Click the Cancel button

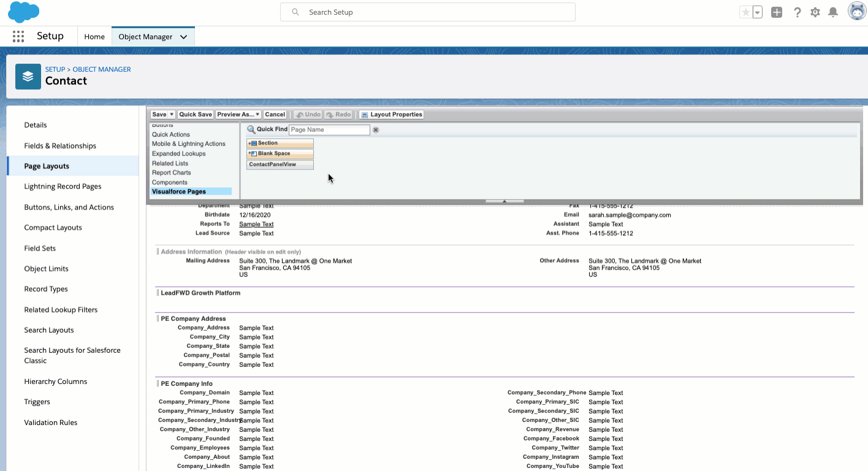click(275, 115)
